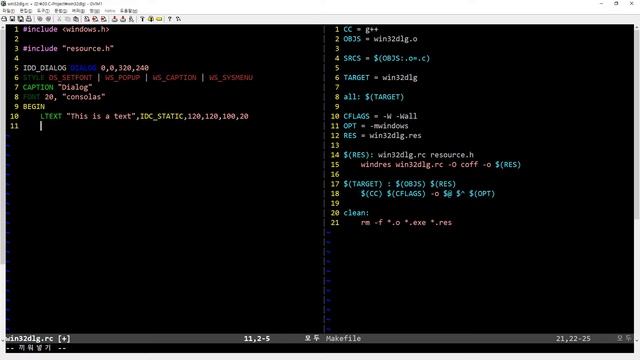Click the OBJS = win32dlg.o line

coord(380,39)
